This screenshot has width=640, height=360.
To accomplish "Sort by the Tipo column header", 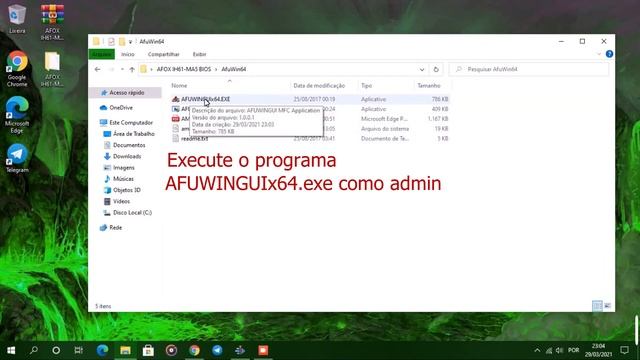I will pos(366,86).
